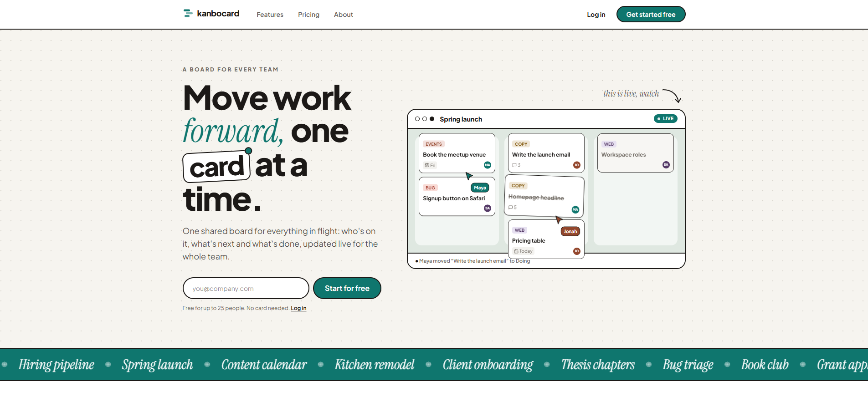Click the first empty window dot
The image size is (868, 417).
point(417,119)
